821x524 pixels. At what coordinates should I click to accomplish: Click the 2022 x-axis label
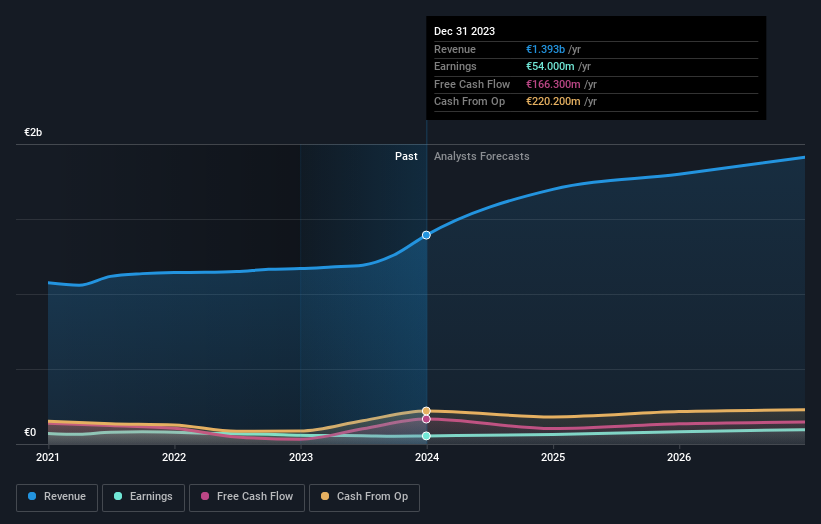pos(174,457)
